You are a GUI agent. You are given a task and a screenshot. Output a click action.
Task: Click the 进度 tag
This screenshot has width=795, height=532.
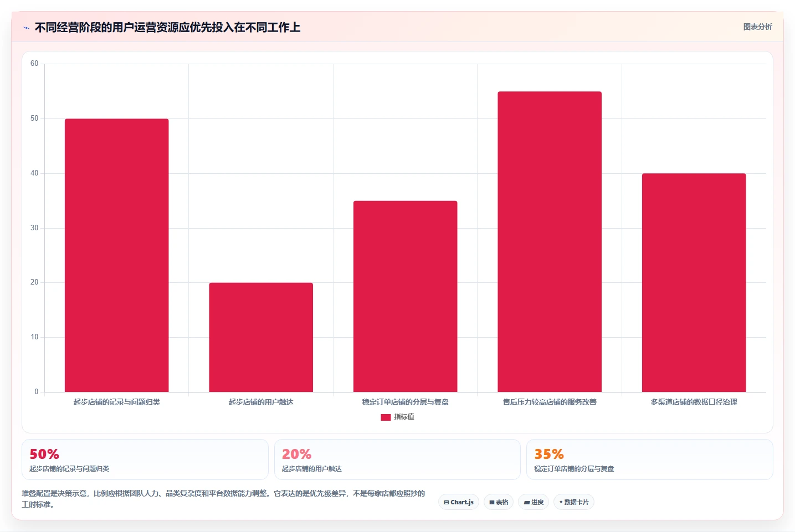(534, 502)
